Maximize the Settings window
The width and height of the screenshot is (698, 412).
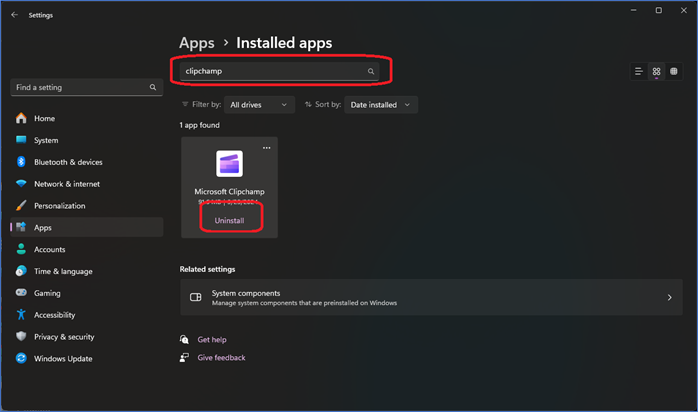pos(659,10)
